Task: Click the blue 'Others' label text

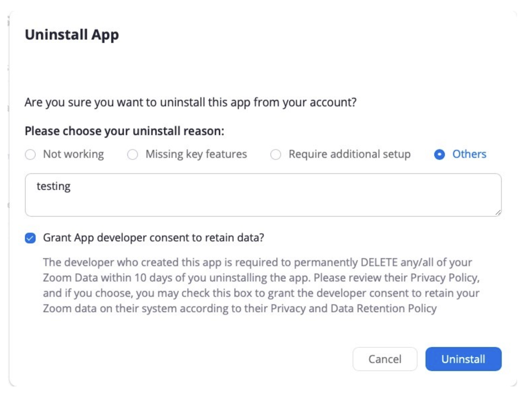Action: [469, 154]
